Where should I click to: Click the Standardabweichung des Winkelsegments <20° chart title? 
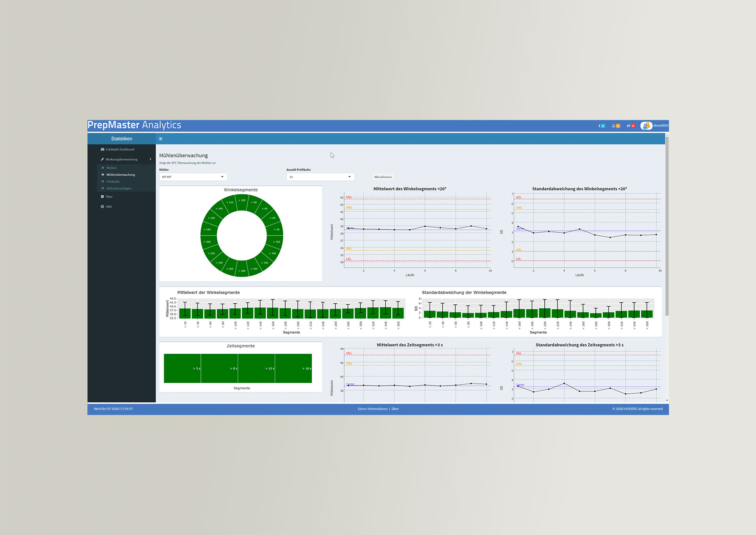(580, 189)
